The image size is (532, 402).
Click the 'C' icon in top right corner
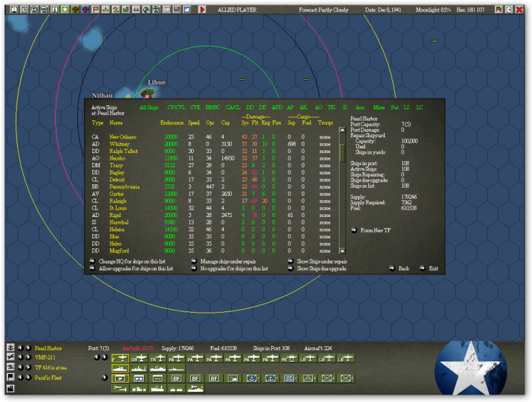coord(509,9)
